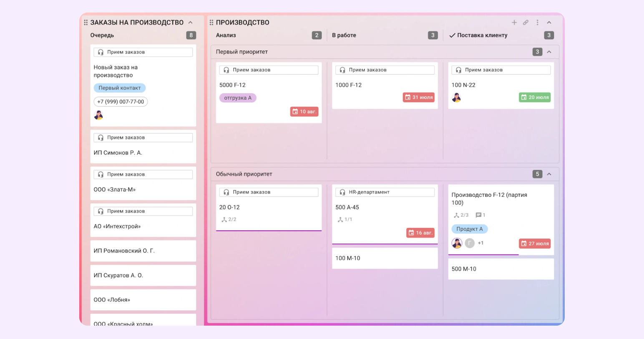Open the three-dot menu of ПРОИЗВОДСТВО board
The width and height of the screenshot is (644, 339).
(x=537, y=23)
